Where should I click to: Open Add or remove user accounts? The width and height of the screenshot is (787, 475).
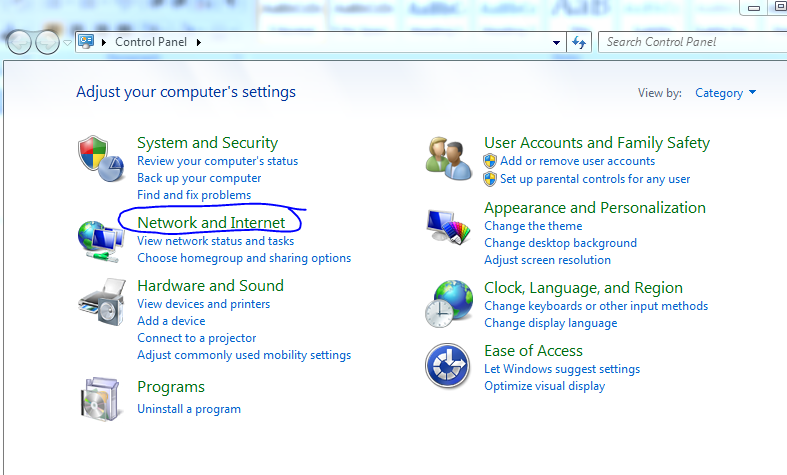577,161
